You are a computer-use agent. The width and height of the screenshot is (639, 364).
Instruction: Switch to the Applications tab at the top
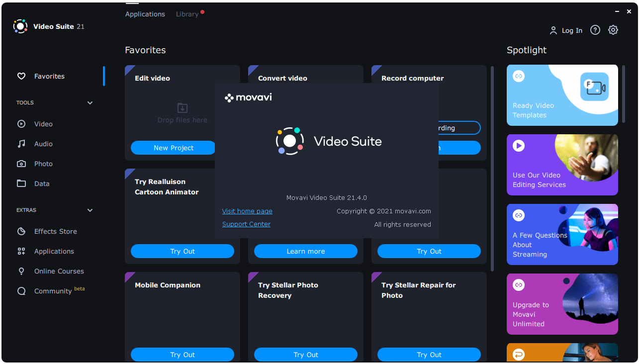click(145, 14)
